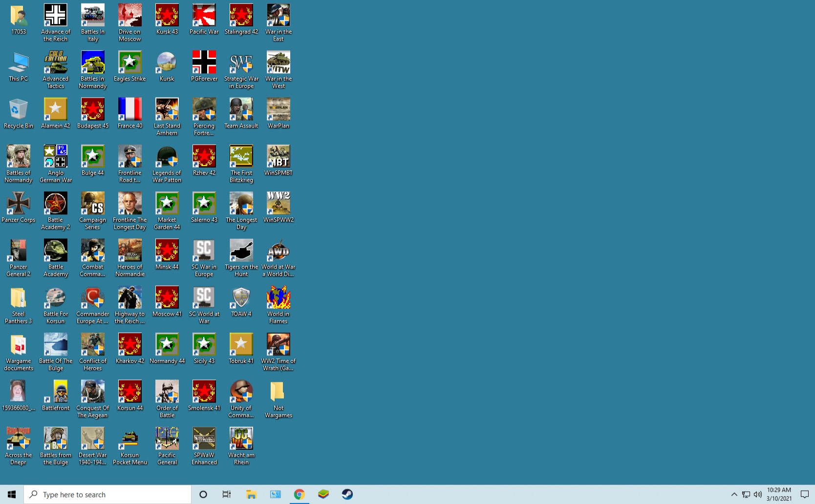The width and height of the screenshot is (815, 504).
Task: Select the Stalingrad 42 shortcut
Action: [241, 16]
